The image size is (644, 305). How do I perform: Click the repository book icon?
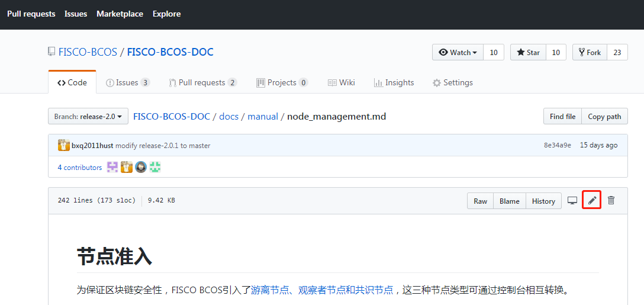(51, 52)
